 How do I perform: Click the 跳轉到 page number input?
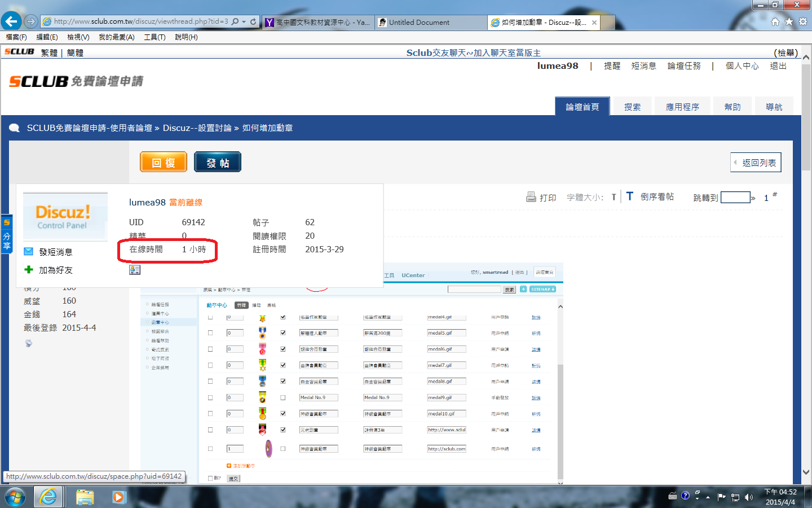735,197
